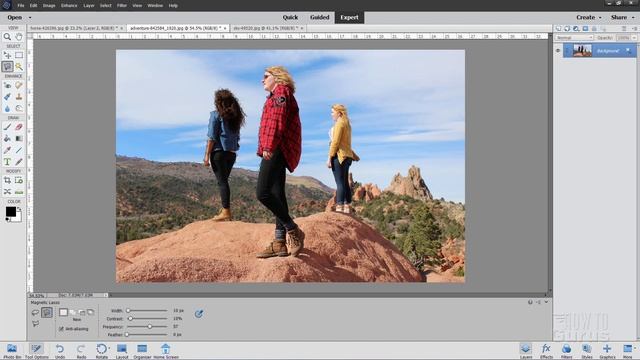Select the Crop tool
Image resolution: width=640 pixels, height=360 pixels.
point(7,180)
